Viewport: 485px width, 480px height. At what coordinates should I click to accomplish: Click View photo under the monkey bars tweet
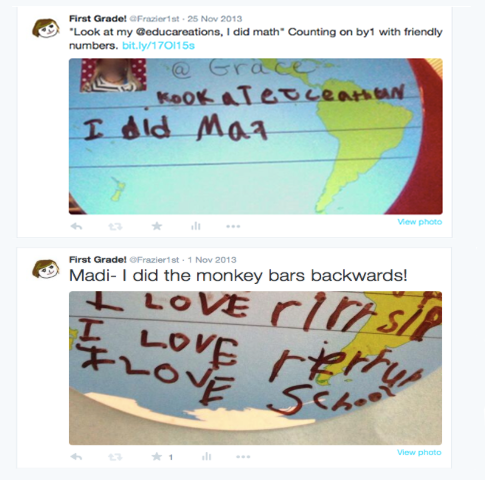pos(419,452)
